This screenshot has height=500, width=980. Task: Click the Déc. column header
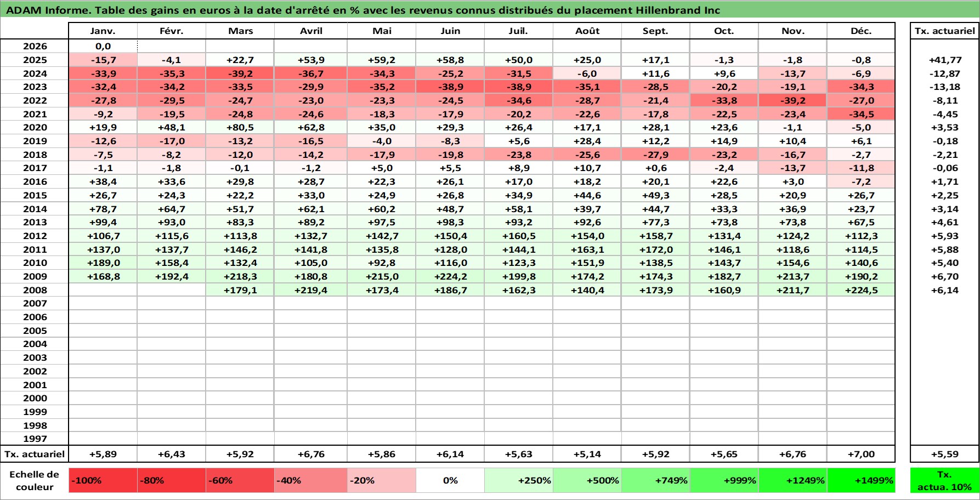(861, 31)
